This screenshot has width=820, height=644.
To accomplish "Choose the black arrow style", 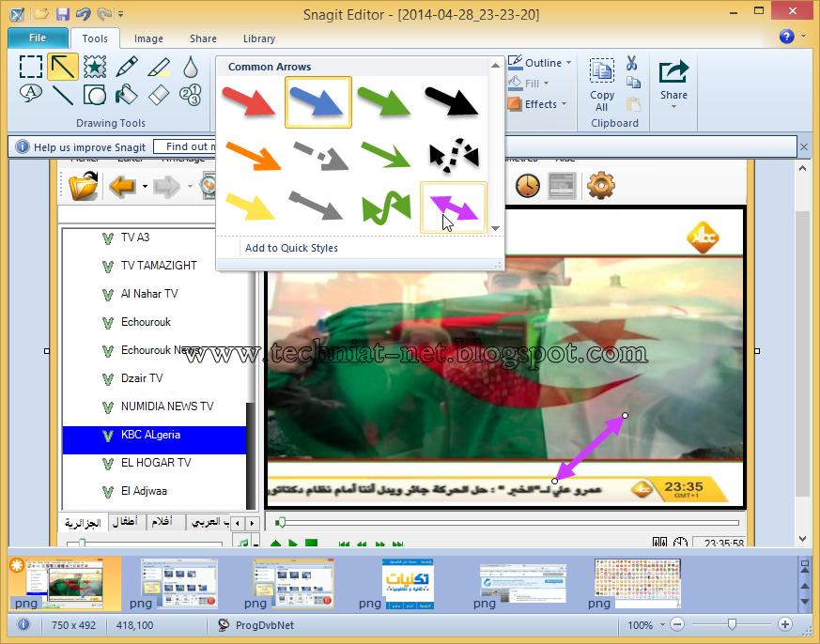I will click(451, 100).
